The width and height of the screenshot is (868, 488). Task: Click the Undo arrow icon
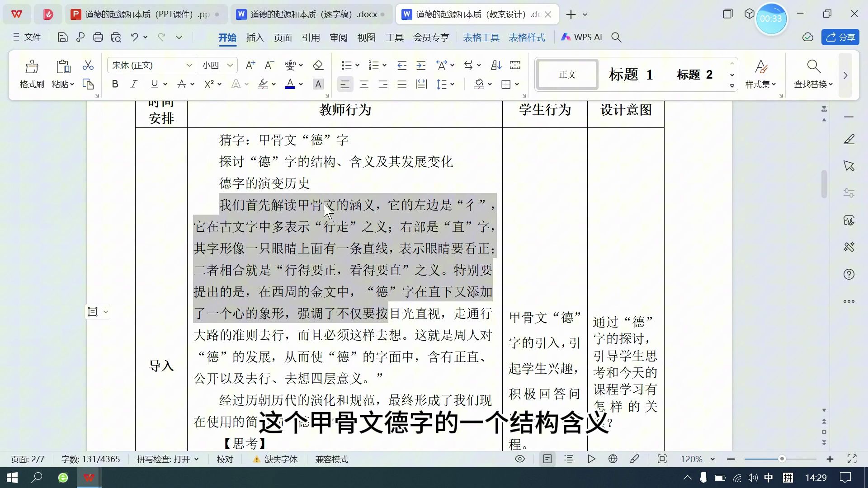pyautogui.click(x=134, y=38)
